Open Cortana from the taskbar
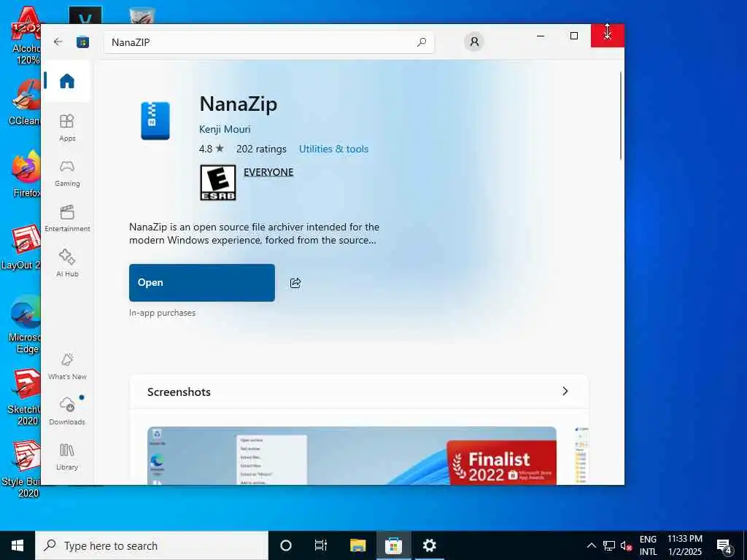747x560 pixels. pyautogui.click(x=285, y=545)
